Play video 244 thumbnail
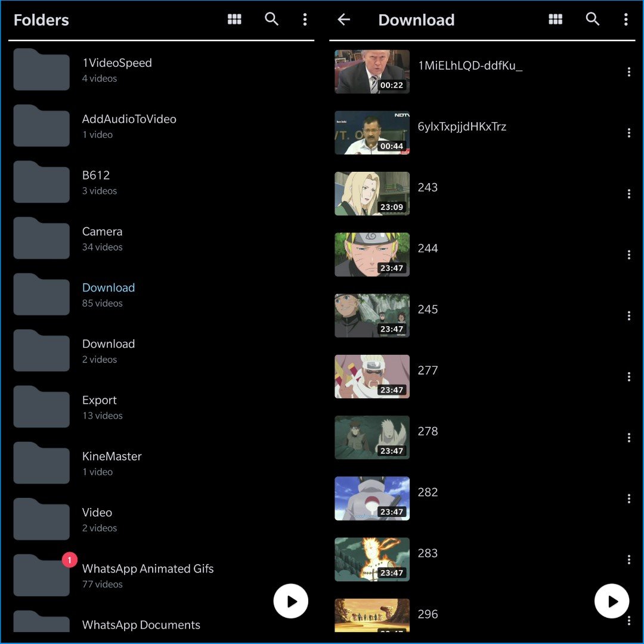Screen dimensions: 644x644 pos(372,255)
